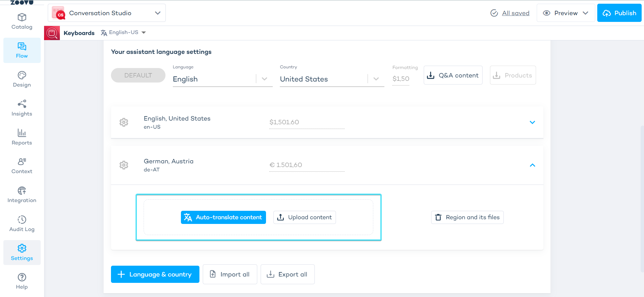Collapse the German, Austria row
This screenshot has width=644, height=297.
click(x=532, y=165)
